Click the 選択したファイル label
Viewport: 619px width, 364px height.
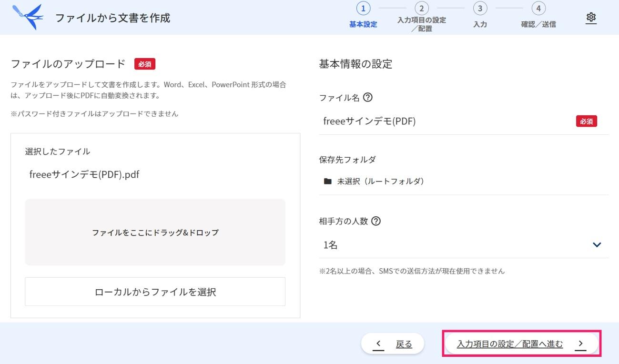(58, 152)
